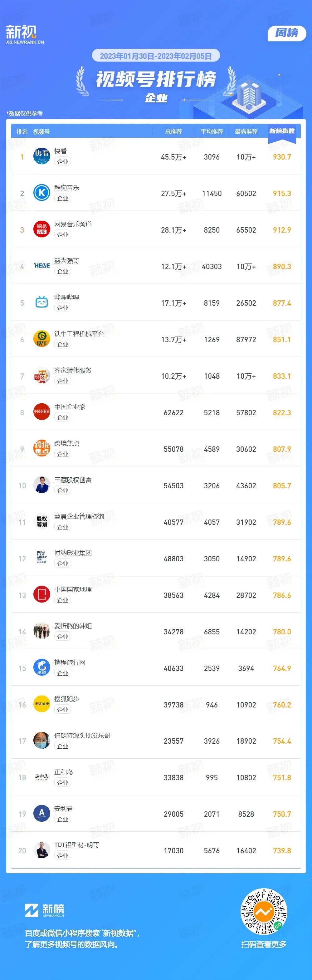Click the 安利君 letter A avatar
This screenshot has width=312, height=980.
pos(42,813)
